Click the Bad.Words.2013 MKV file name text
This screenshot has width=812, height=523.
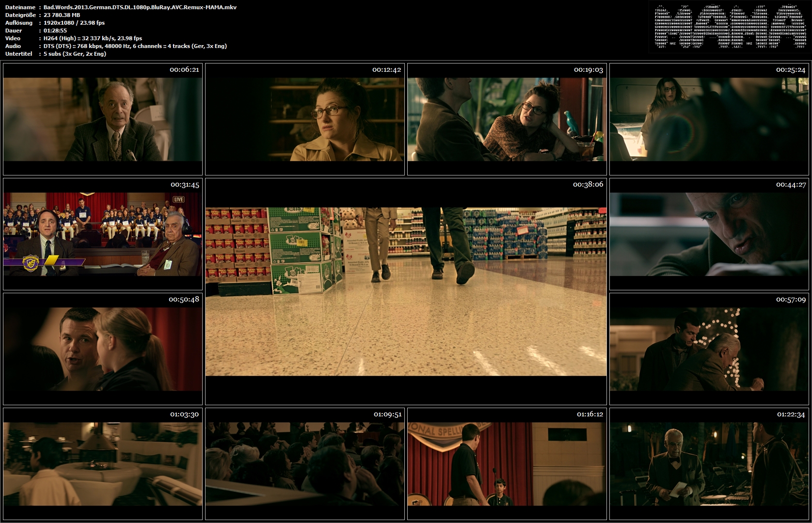[x=140, y=7]
